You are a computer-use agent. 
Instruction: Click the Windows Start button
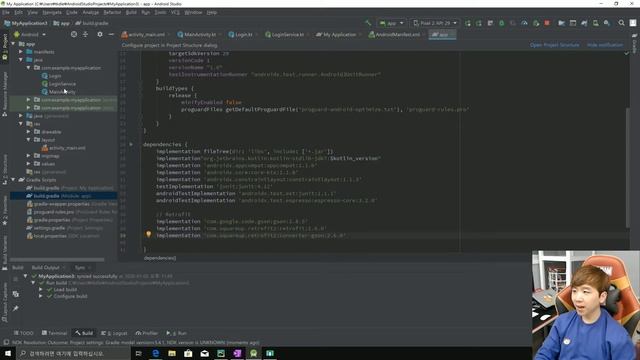8,353
